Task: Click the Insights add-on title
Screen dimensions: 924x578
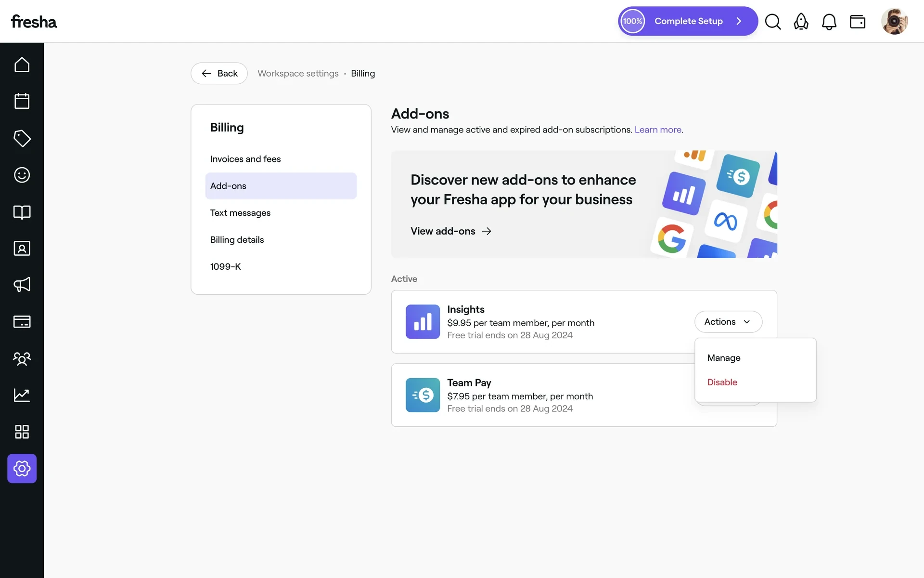Action: pyautogui.click(x=465, y=309)
